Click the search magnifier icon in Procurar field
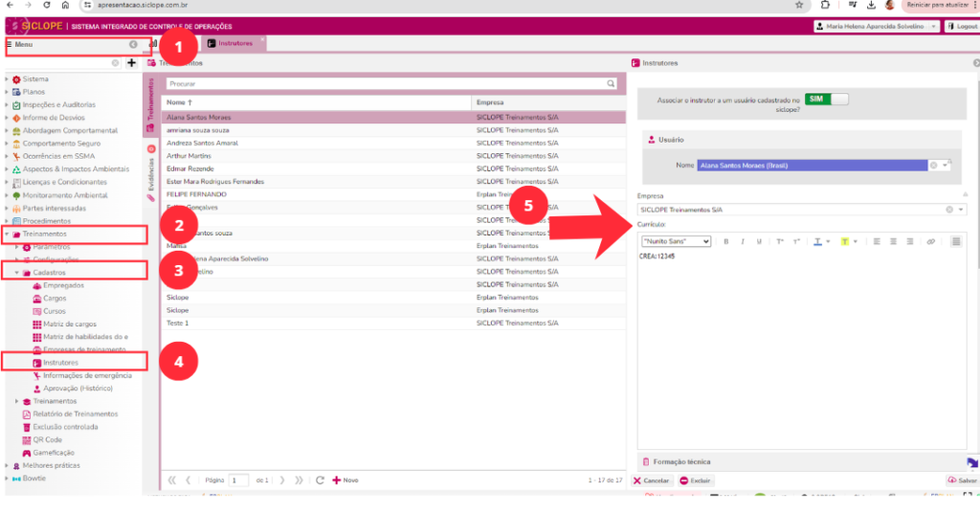This screenshot has height=514, width=980. pos(611,84)
